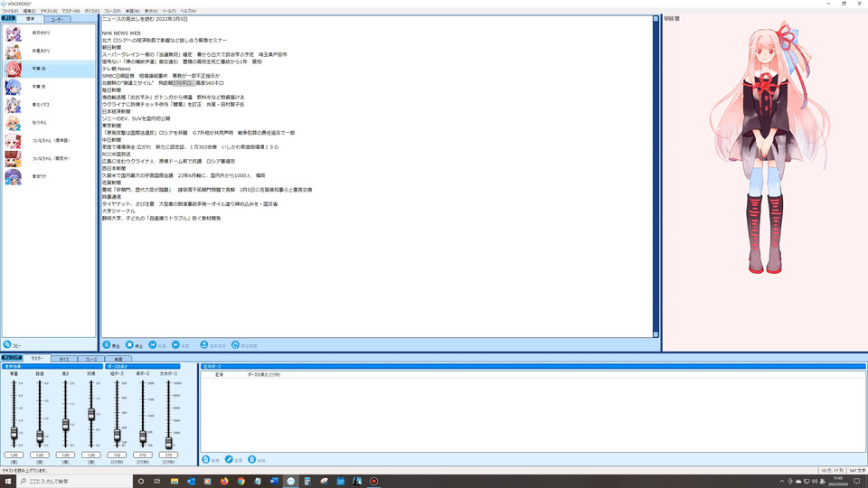Screen dimensions: 868x488
Task: Stop playback with 停止 button
Action: point(135,345)
